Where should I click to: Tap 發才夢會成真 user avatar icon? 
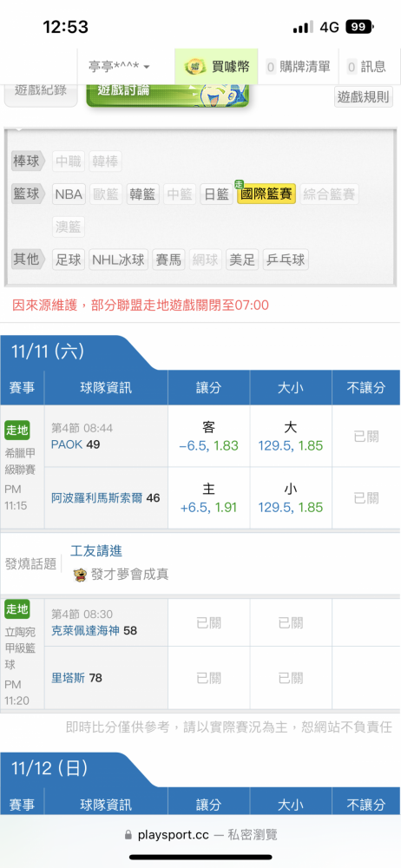(x=80, y=575)
